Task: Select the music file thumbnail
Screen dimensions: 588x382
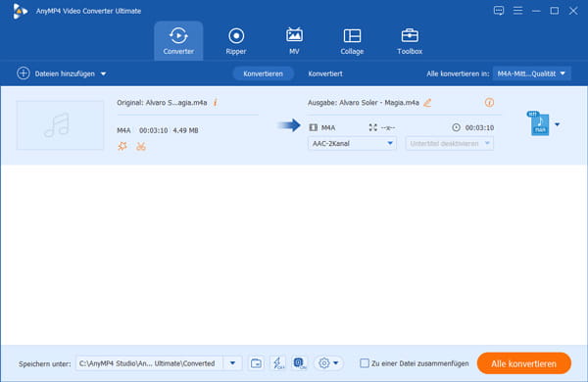Action: click(x=60, y=124)
